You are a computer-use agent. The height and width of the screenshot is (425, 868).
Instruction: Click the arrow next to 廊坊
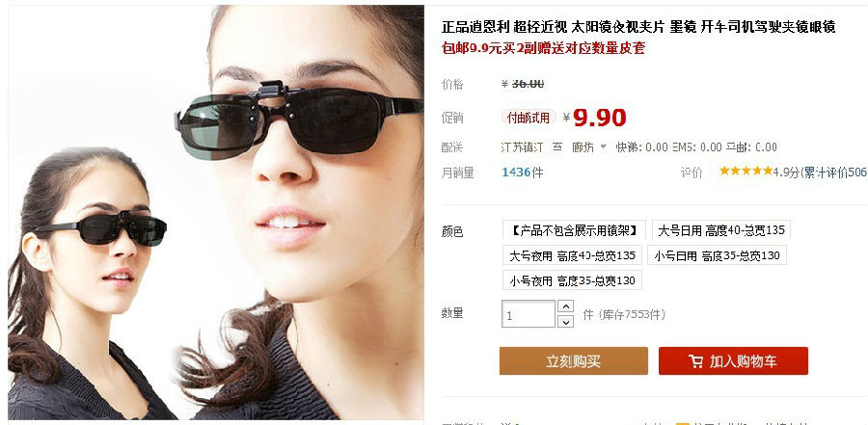tap(604, 147)
